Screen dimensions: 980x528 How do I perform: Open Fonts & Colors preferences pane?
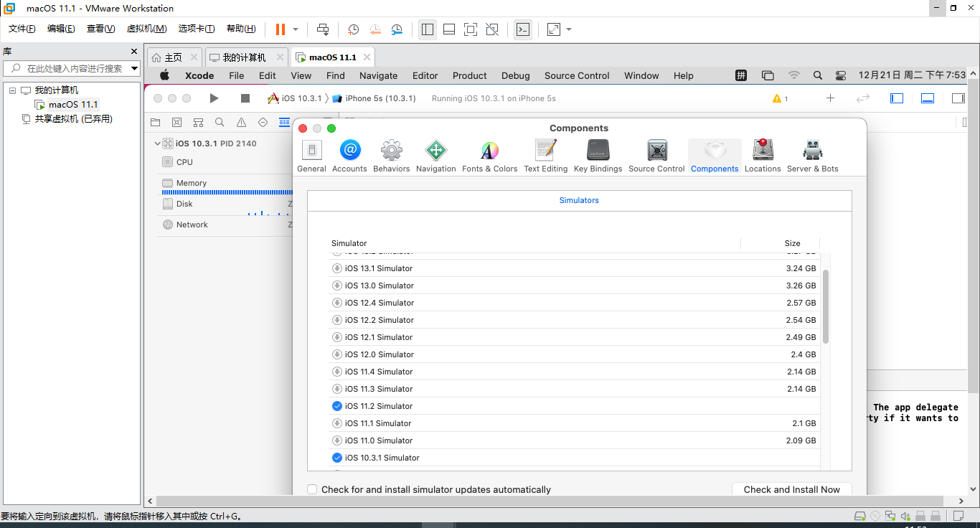[x=490, y=156]
